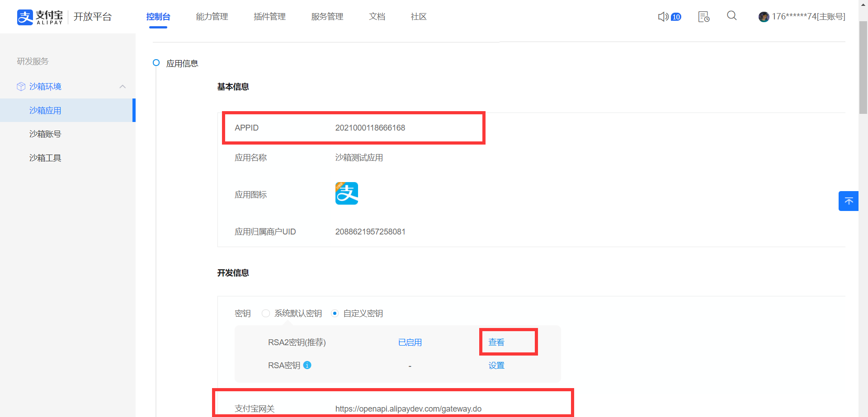Viewport: 868px width, 417px height.
Task: Collapse the 沙箱环境 section chevron
Action: pyautogui.click(x=123, y=86)
